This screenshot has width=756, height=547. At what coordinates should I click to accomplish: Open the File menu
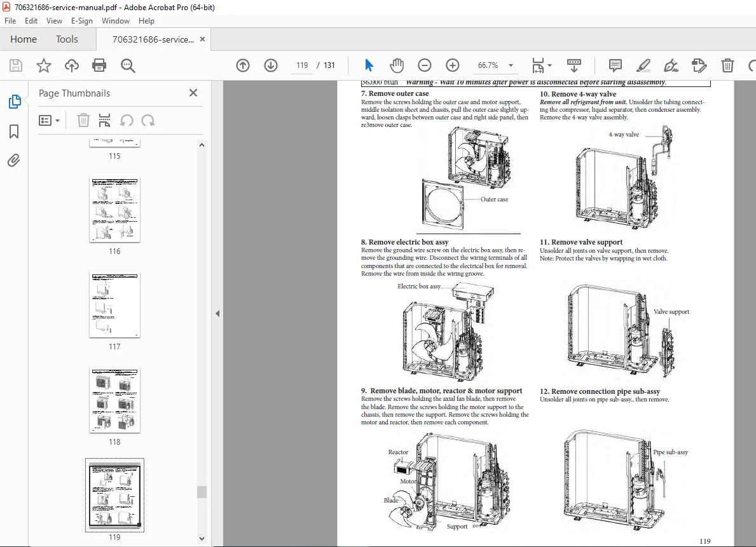click(x=10, y=21)
